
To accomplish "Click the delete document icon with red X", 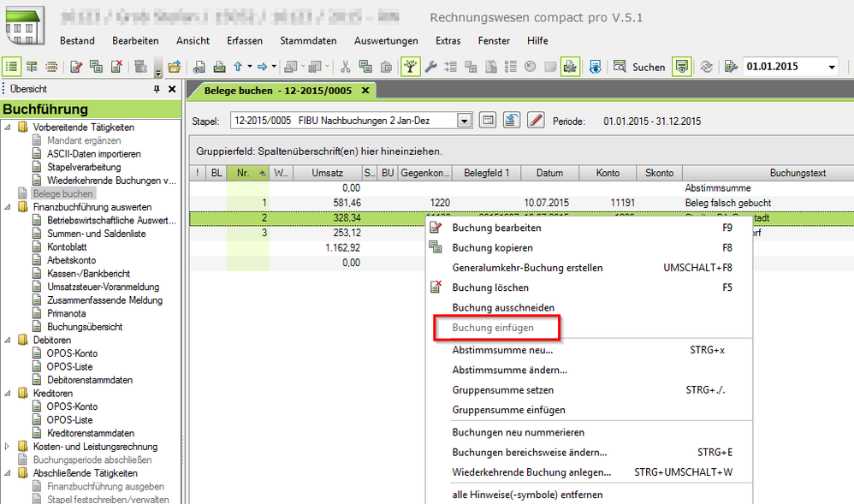I will pos(116,67).
